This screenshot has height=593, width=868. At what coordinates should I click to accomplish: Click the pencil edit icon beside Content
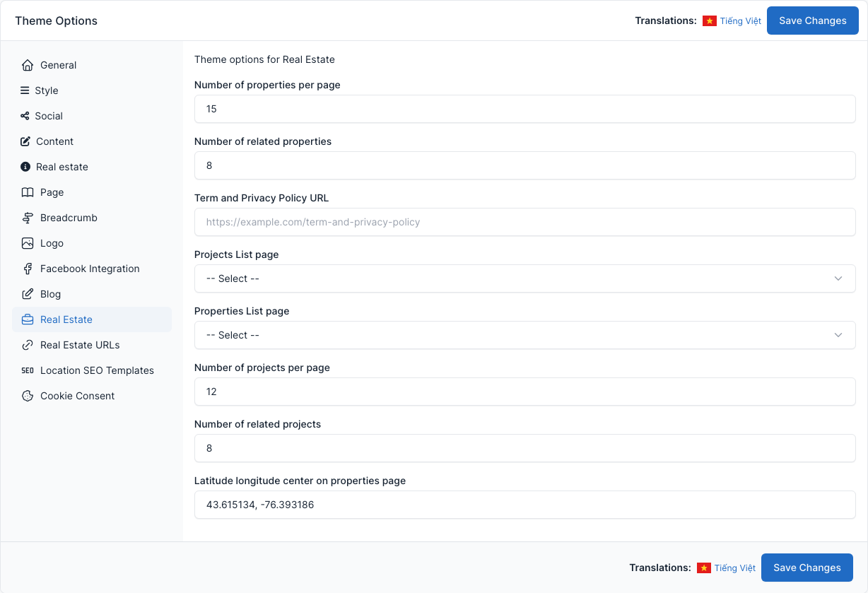coord(25,141)
